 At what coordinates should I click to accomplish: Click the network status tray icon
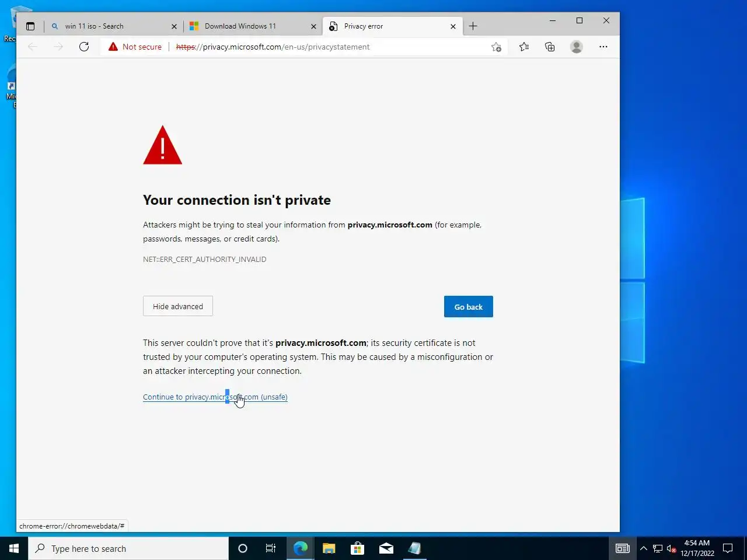point(658,548)
